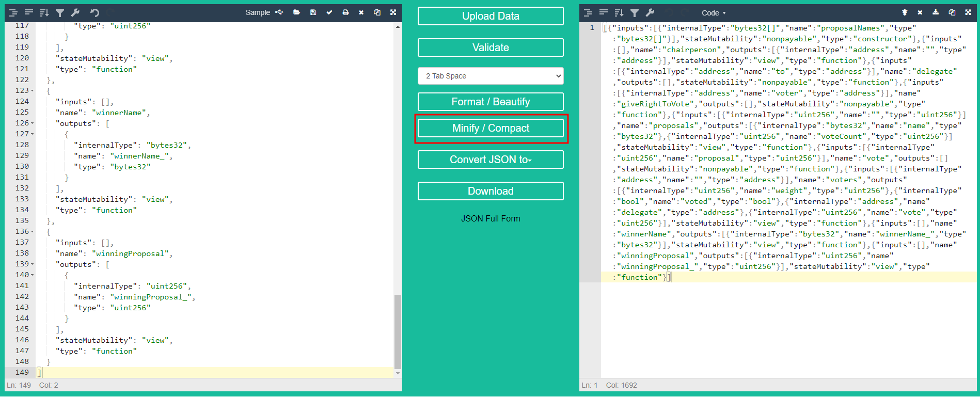Save the left editor contents
The image size is (980, 397).
[x=313, y=12]
